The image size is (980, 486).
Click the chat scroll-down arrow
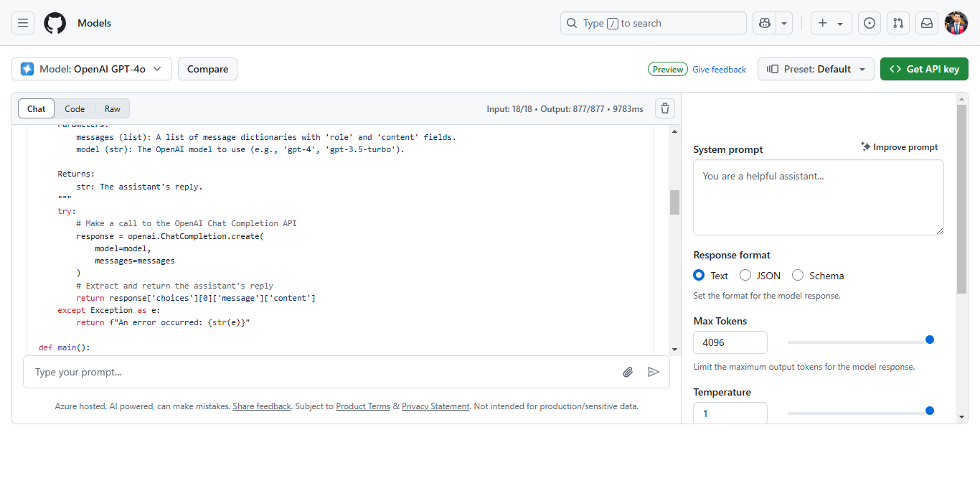674,349
